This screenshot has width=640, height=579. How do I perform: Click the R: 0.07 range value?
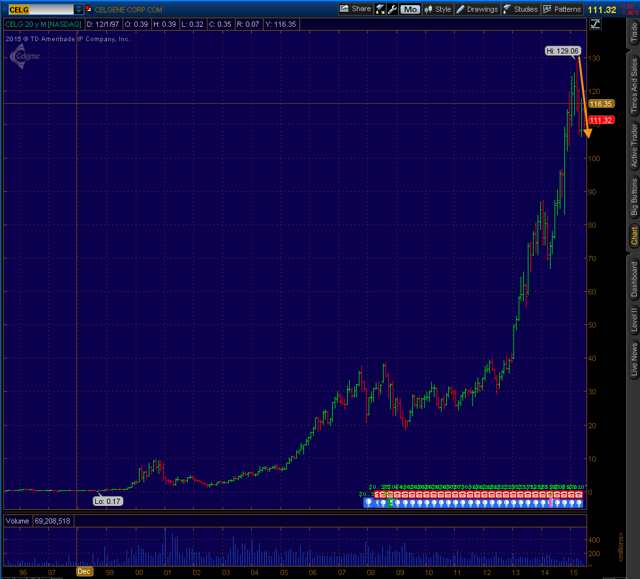(248, 24)
